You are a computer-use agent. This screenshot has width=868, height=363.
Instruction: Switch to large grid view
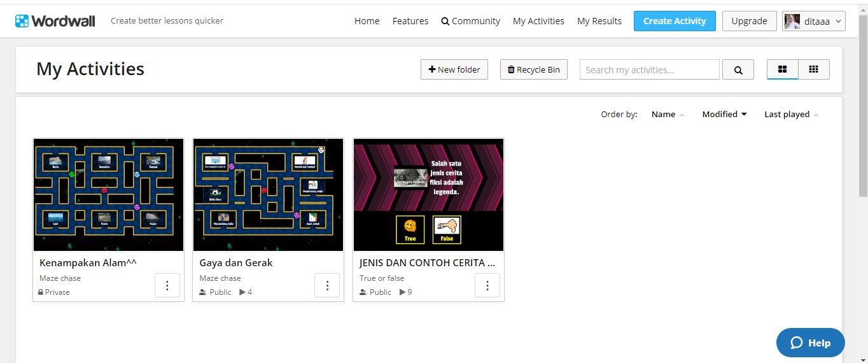coord(783,69)
